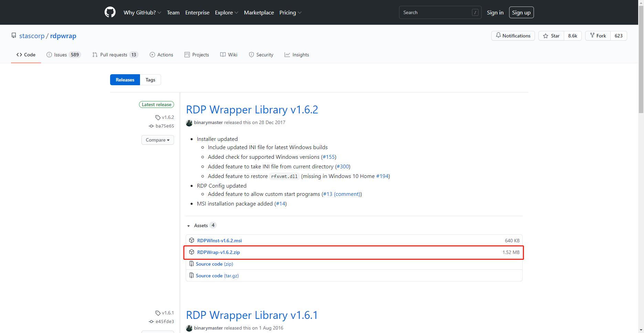
Task: Open the Security tab
Action: tap(261, 55)
